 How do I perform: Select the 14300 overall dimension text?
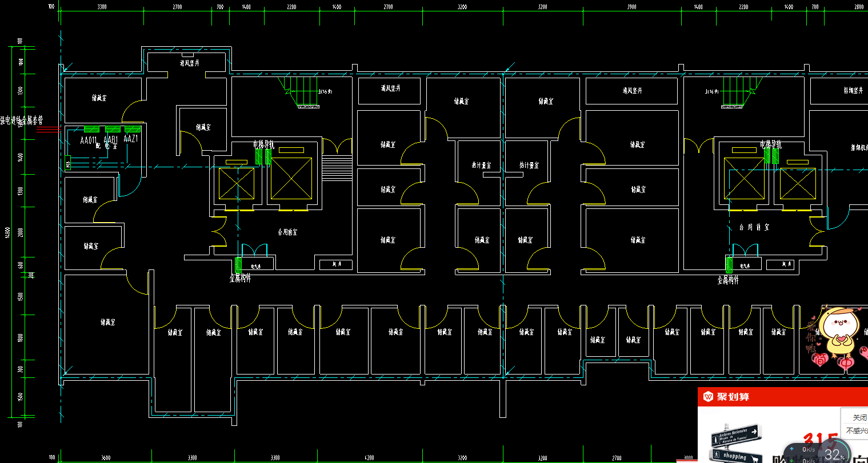point(7,233)
